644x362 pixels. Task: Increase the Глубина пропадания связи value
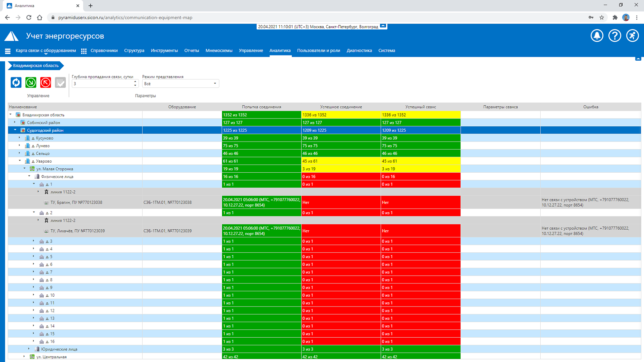(x=135, y=82)
